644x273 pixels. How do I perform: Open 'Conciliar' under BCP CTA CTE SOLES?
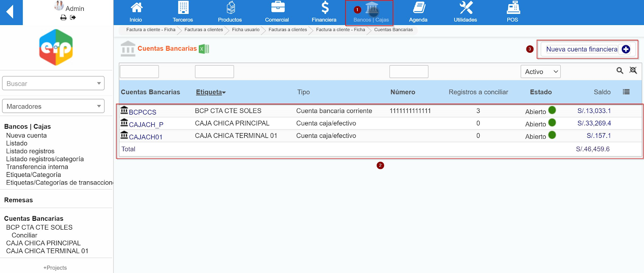[x=25, y=235]
